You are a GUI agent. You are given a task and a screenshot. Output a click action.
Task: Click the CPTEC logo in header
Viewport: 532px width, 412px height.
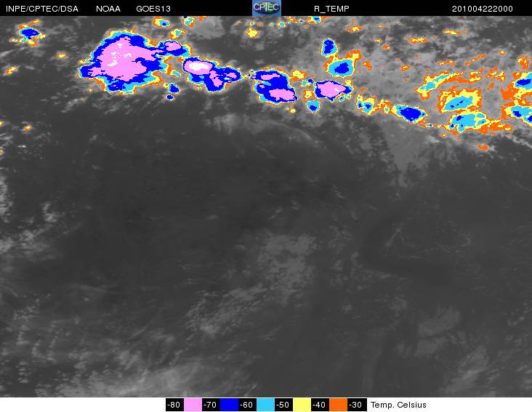(266, 8)
